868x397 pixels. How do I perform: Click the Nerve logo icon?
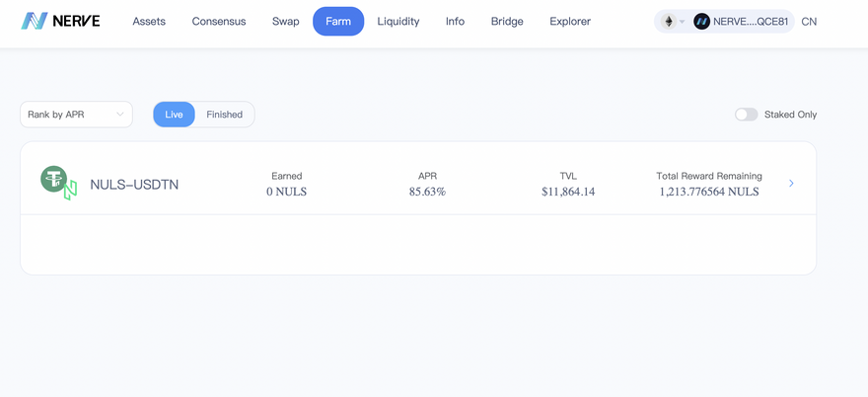(x=35, y=21)
